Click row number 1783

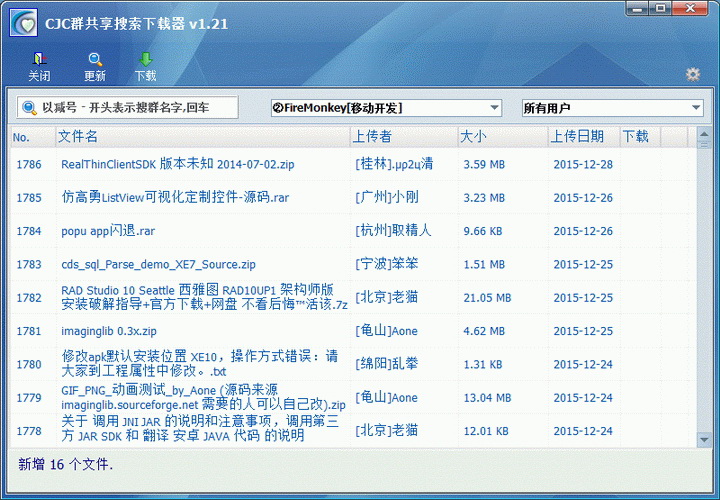point(29,264)
